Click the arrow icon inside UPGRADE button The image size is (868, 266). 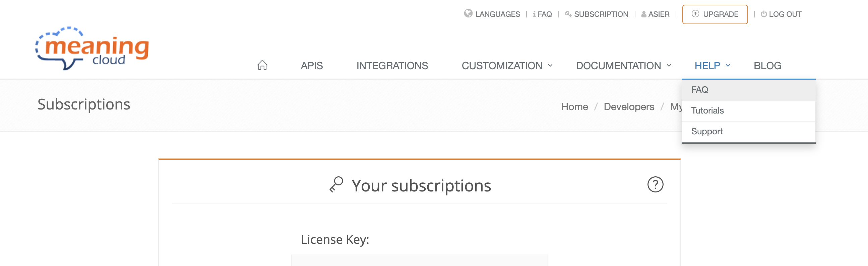[695, 14]
